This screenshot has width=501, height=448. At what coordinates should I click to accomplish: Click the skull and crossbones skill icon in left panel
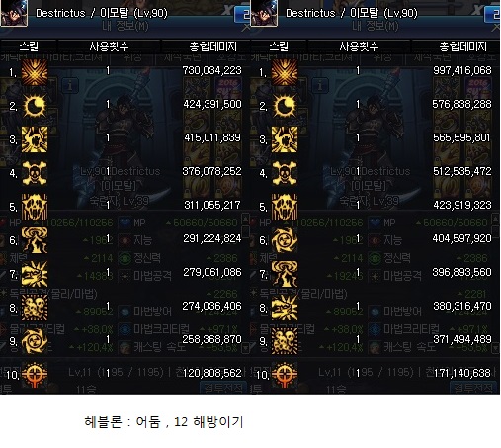click(x=35, y=173)
